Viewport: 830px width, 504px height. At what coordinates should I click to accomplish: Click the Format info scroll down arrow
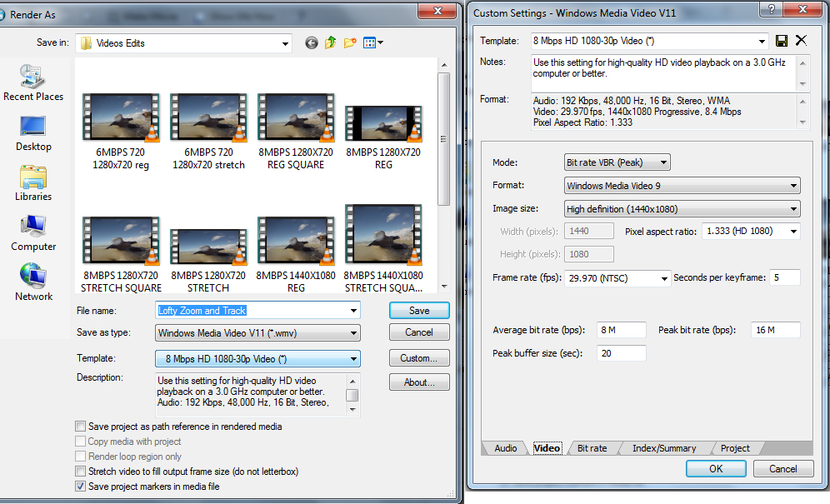[802, 122]
